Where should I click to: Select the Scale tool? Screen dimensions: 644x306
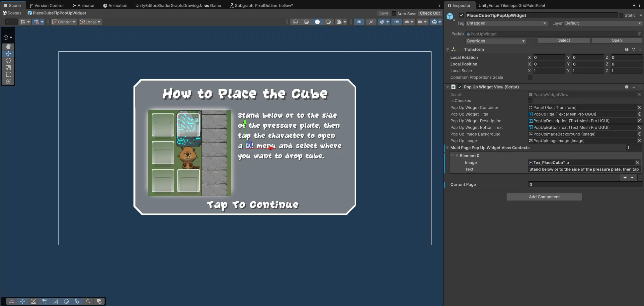(x=8, y=68)
